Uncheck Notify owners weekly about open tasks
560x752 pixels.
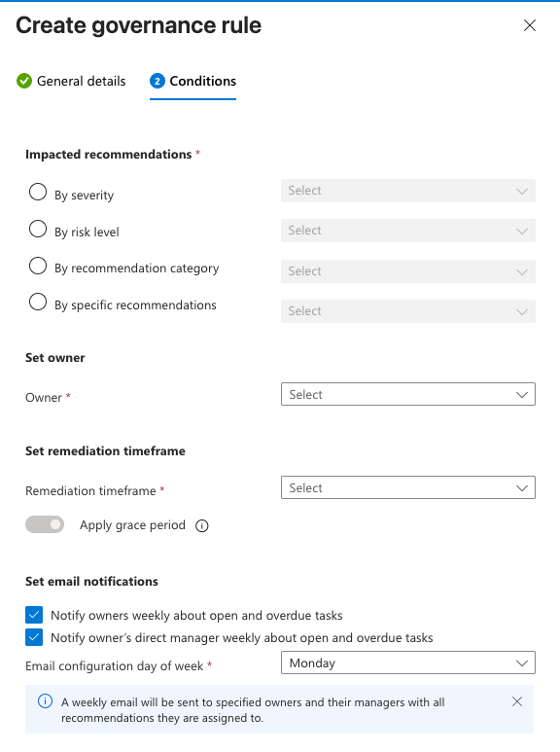pos(34,615)
